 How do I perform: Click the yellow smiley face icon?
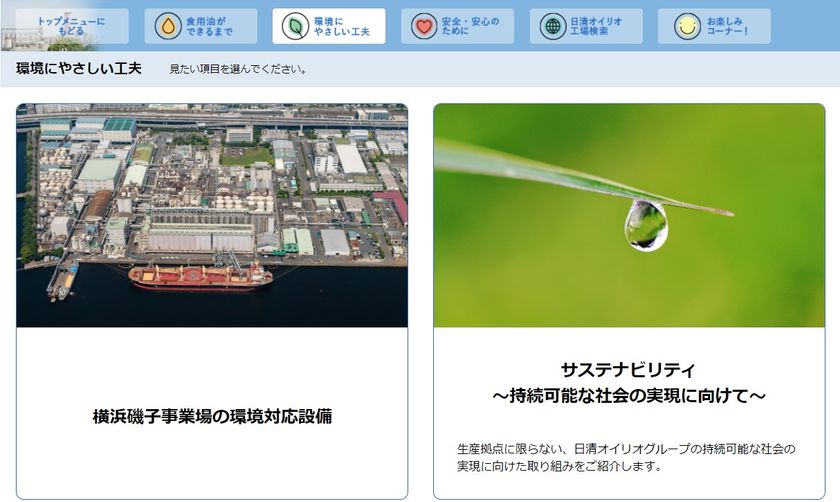(687, 26)
